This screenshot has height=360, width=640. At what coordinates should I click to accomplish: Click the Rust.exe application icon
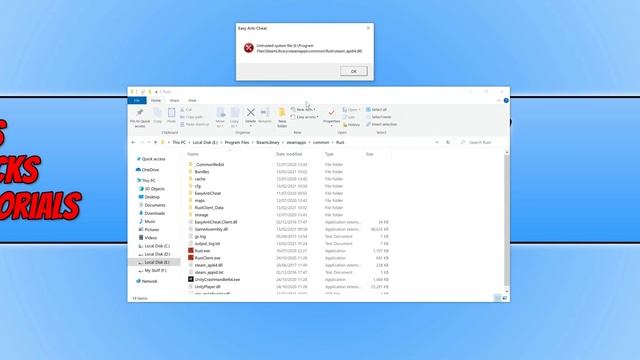click(x=191, y=251)
